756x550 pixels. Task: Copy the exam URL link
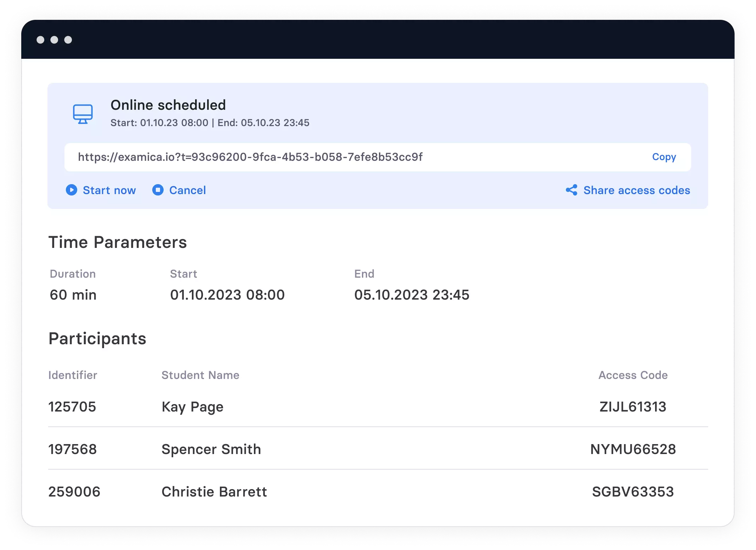[x=663, y=157]
